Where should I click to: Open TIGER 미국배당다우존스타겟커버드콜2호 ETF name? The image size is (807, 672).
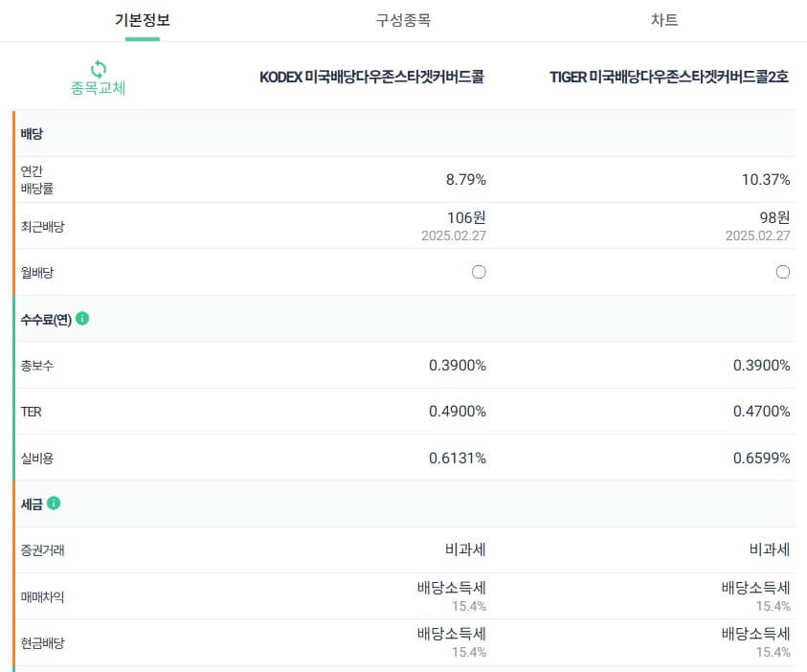669,77
